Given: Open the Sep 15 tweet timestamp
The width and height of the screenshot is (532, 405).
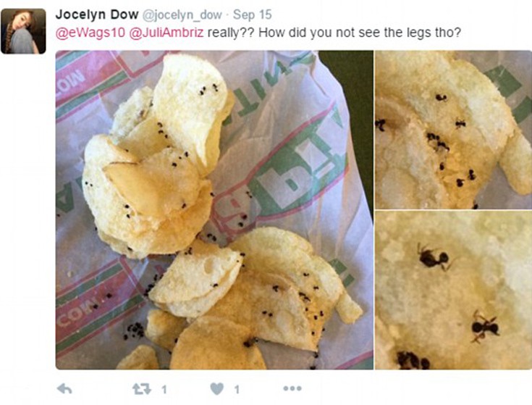Looking at the screenshot, I should point(252,14).
